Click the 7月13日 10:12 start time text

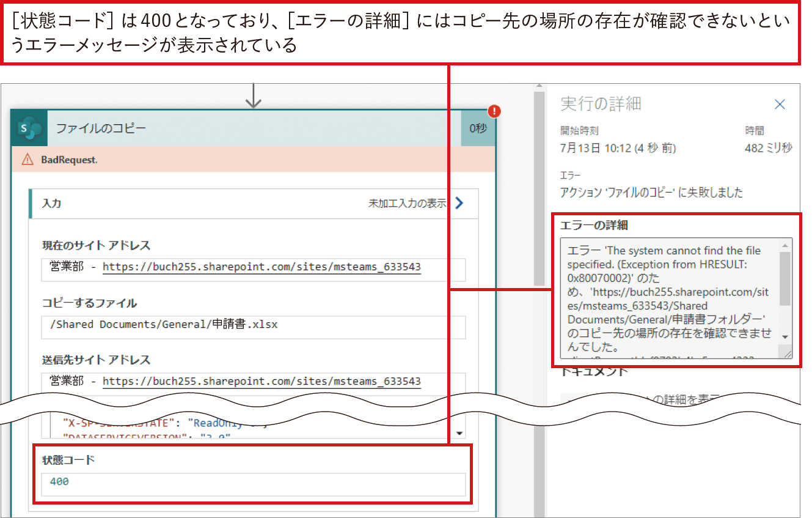click(x=618, y=149)
